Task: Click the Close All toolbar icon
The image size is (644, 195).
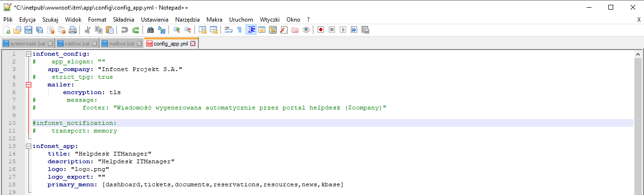Action: 62,30
